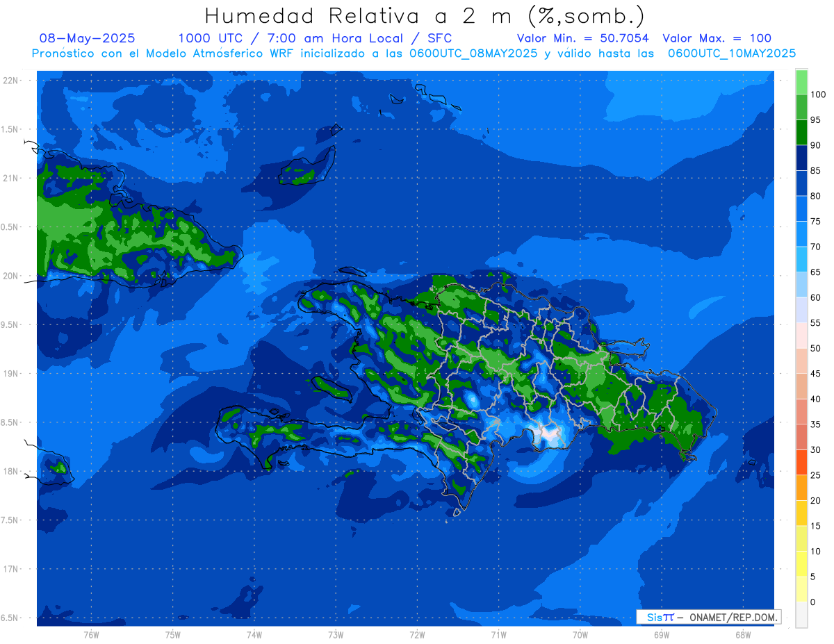Click the legend color band between 95 and 100

(801, 107)
